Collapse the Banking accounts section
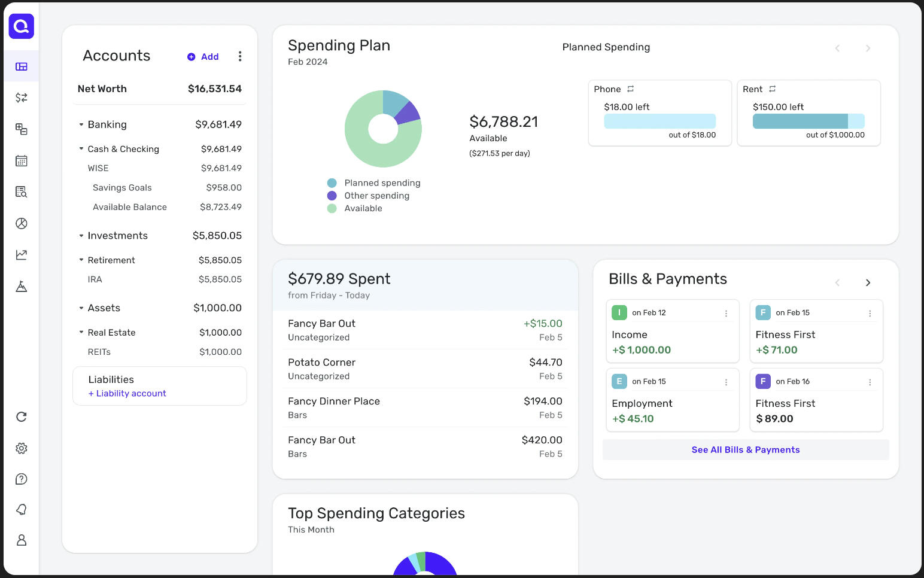The width and height of the screenshot is (924, 578). (81, 124)
